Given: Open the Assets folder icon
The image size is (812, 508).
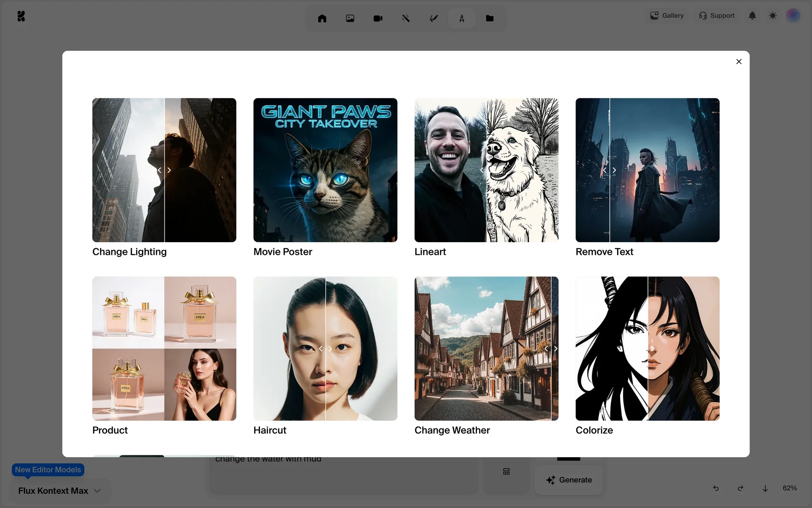Looking at the screenshot, I should (x=489, y=18).
